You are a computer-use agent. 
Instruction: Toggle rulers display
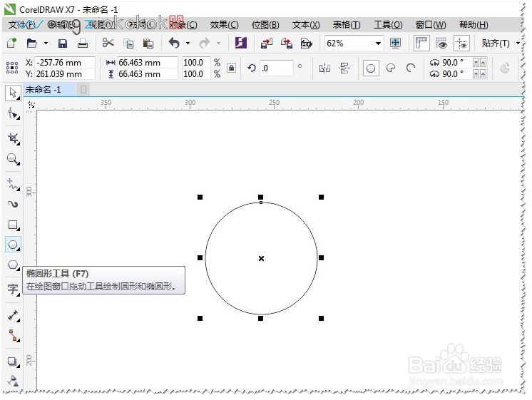point(421,43)
